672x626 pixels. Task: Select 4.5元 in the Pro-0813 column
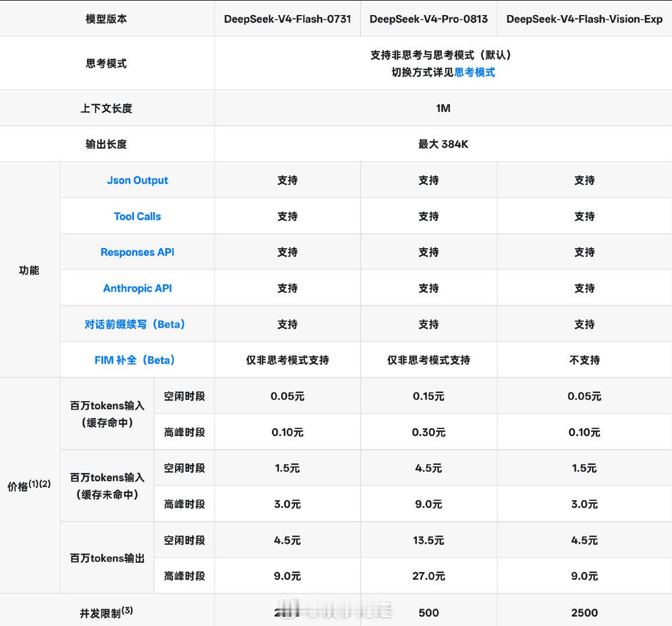428,468
